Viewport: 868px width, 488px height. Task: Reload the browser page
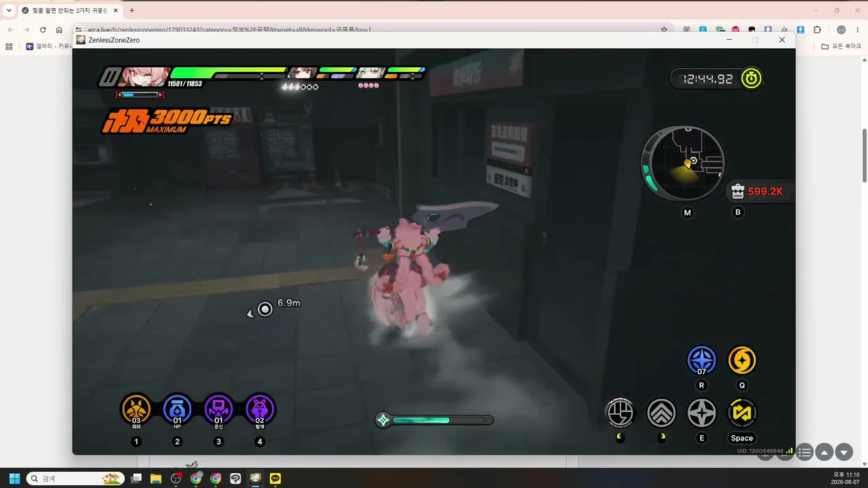pos(43,30)
